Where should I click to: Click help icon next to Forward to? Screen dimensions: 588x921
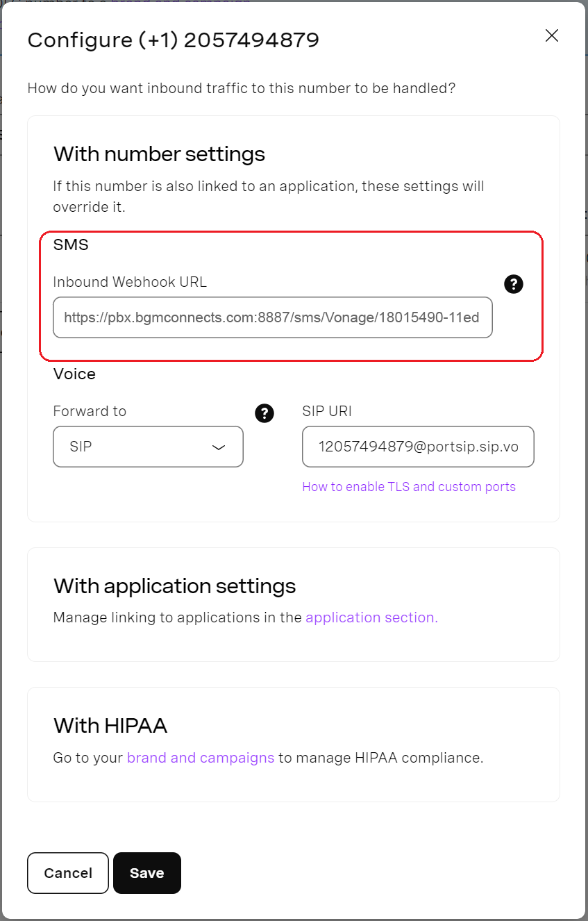[264, 413]
